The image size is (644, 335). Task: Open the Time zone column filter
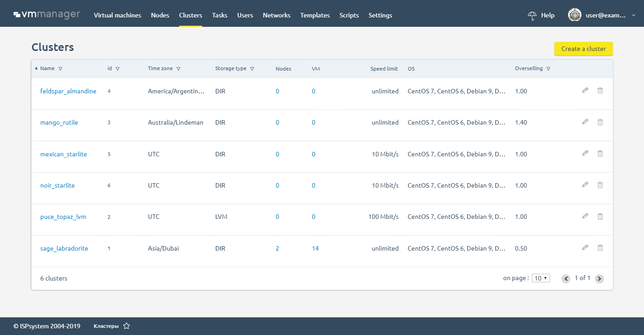[178, 69]
